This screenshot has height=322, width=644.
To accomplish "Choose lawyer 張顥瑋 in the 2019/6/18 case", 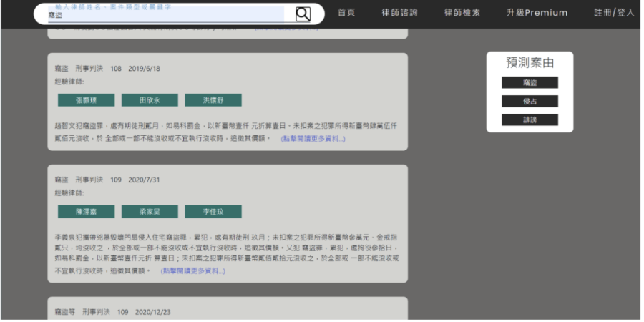I will click(x=87, y=100).
